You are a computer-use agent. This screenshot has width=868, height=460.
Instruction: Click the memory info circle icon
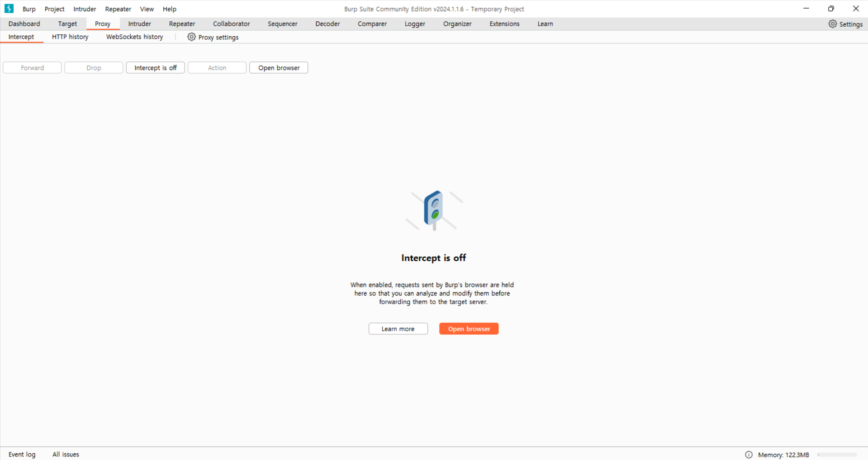click(749, 455)
